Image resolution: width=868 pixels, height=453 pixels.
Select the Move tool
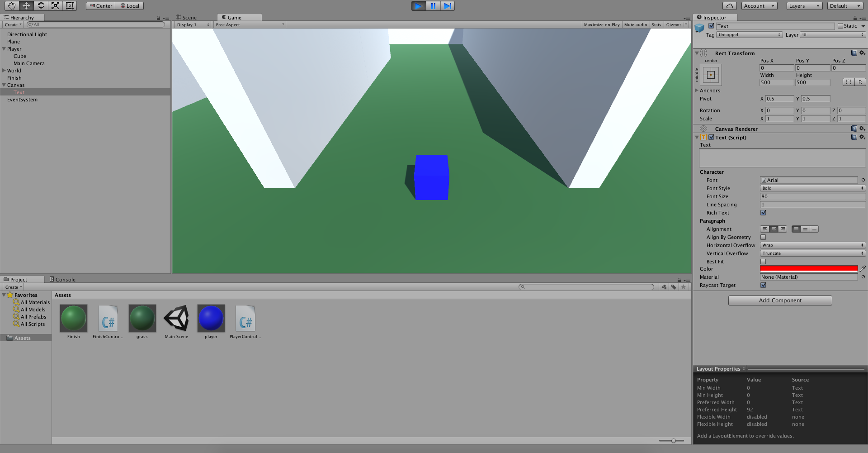[26, 5]
